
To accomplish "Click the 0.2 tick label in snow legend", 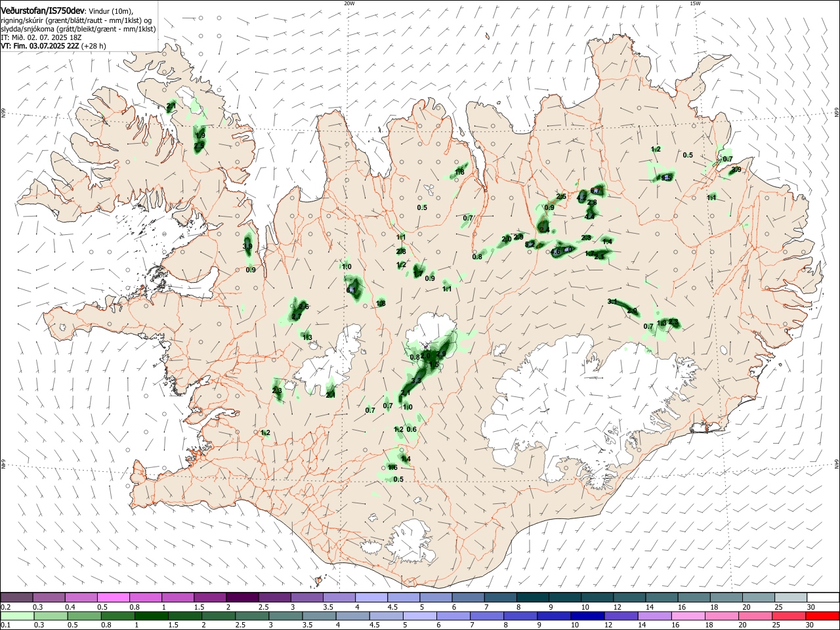I will click(x=5, y=607).
